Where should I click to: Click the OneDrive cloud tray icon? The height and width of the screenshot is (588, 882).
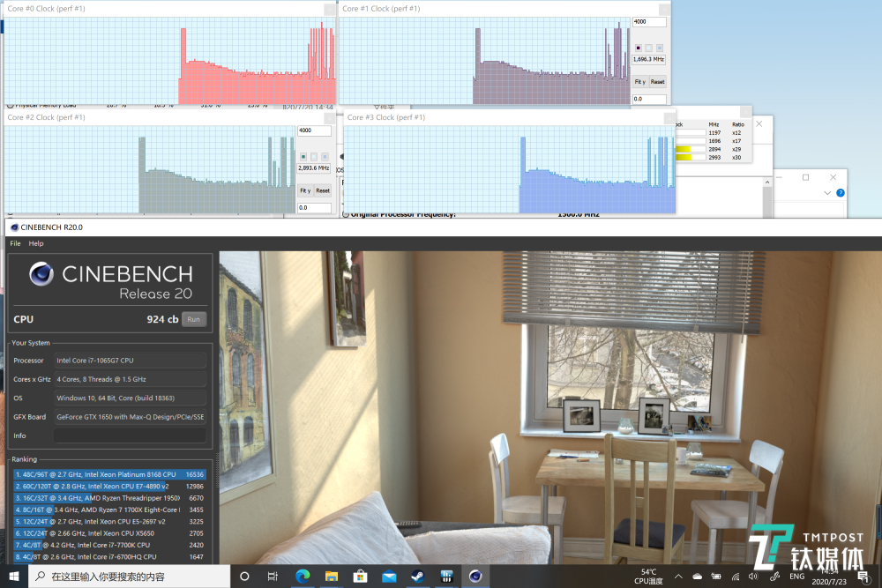click(x=698, y=577)
